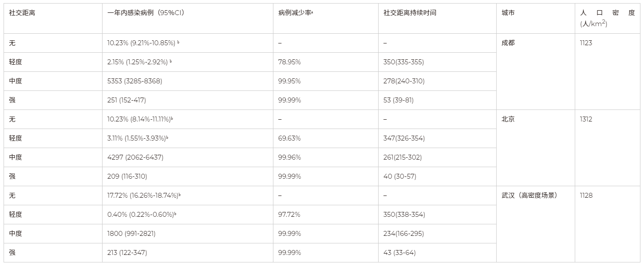
Task: Click the 病例减少率 column header
Action: tap(295, 13)
